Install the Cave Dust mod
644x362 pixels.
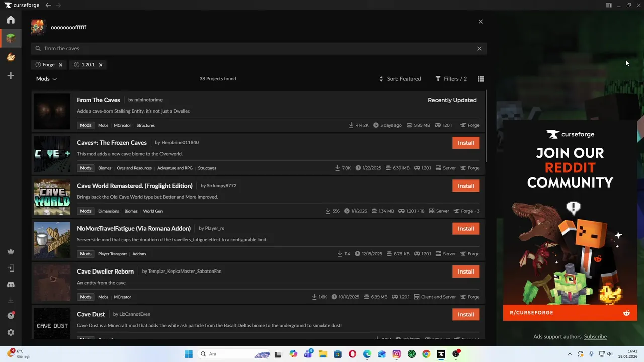(x=466, y=314)
